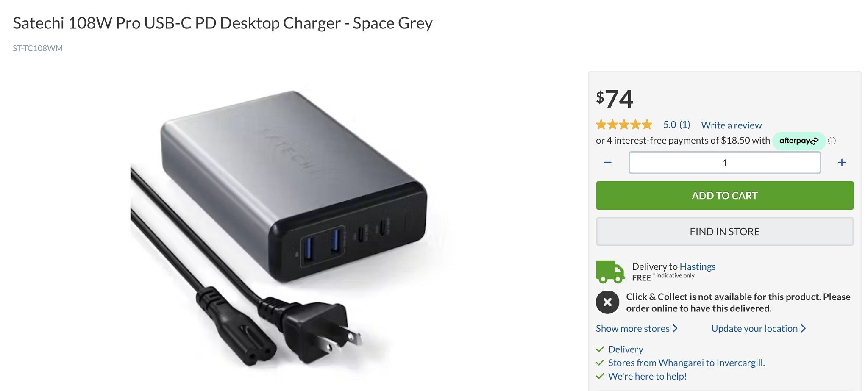Click the Find in Store button
The height and width of the screenshot is (391, 868).
725,232
